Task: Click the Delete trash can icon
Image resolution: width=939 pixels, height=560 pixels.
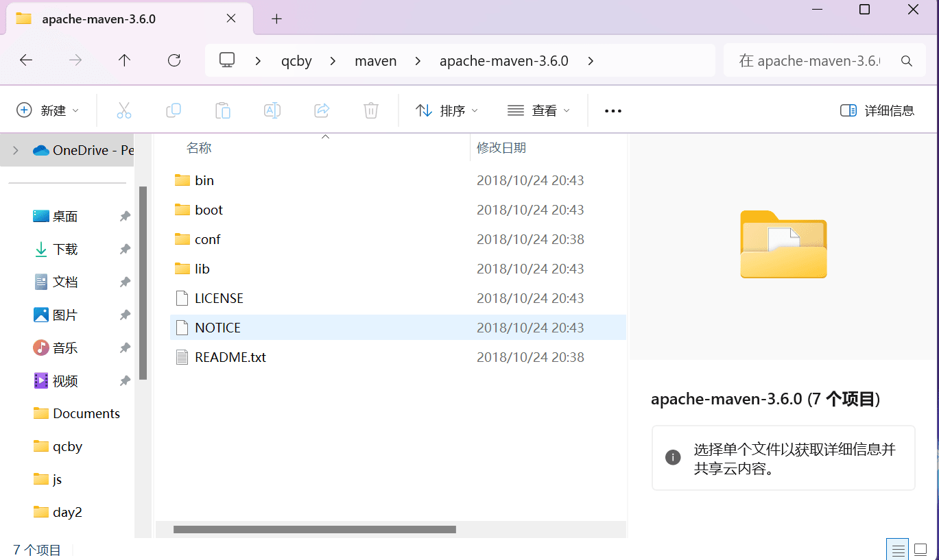Action: click(x=371, y=110)
